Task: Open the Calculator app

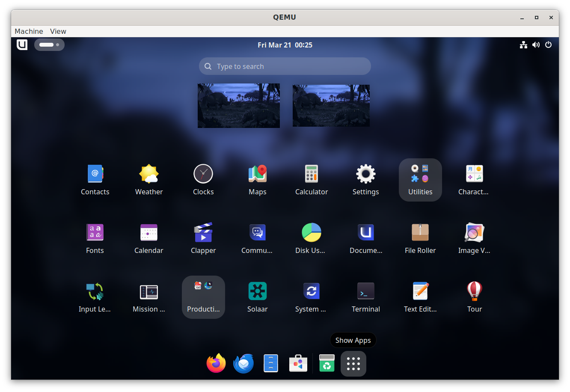Action: click(x=312, y=180)
